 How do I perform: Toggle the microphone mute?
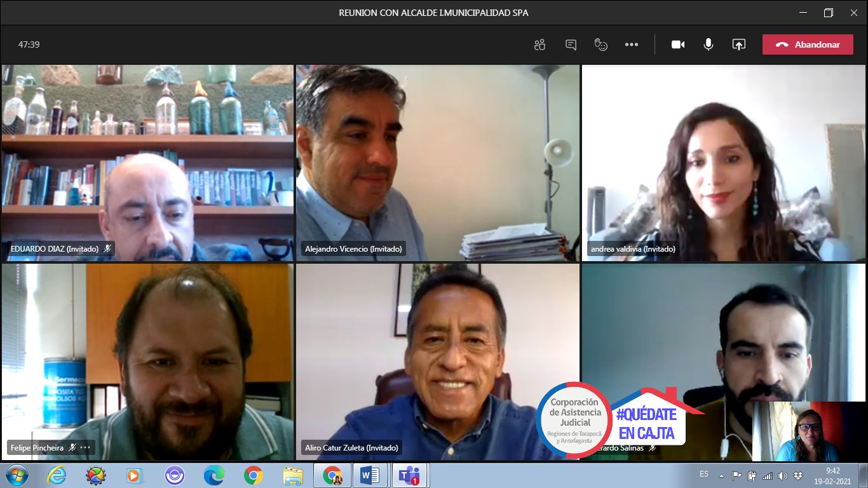point(708,44)
